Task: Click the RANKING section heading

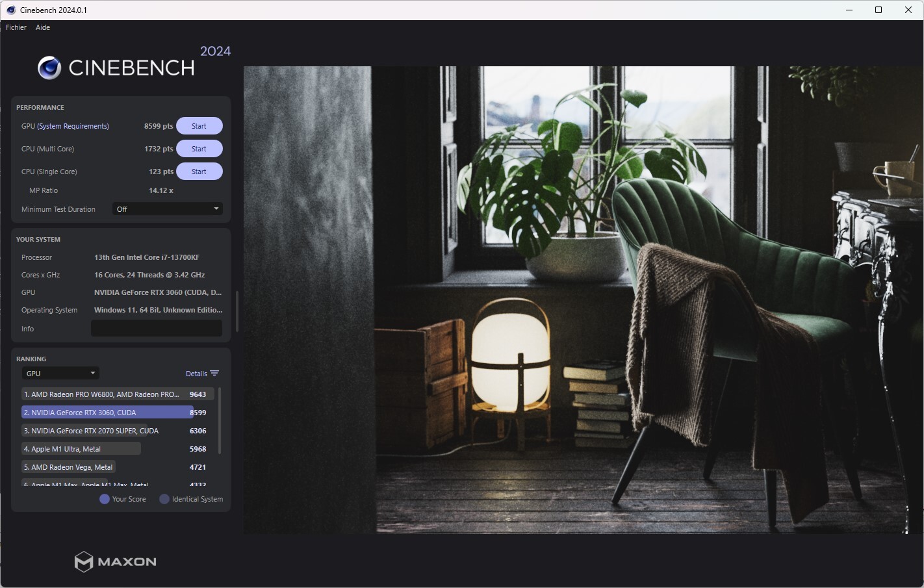Action: tap(31, 359)
